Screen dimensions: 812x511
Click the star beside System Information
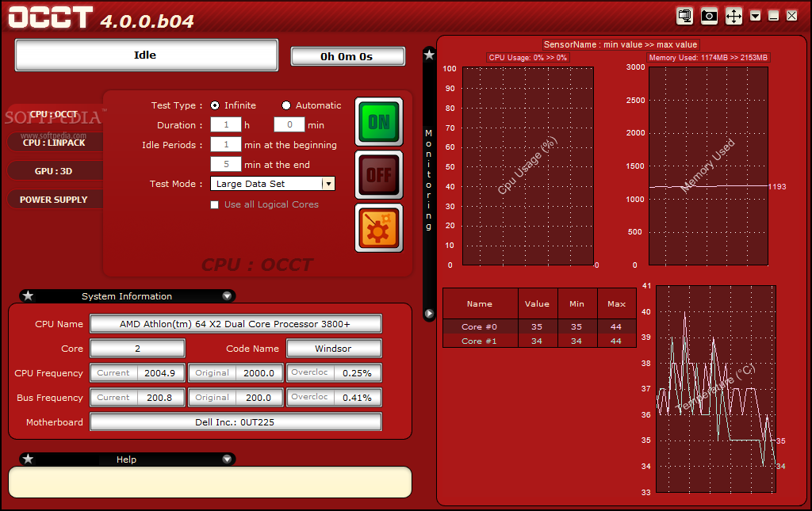tap(28, 296)
